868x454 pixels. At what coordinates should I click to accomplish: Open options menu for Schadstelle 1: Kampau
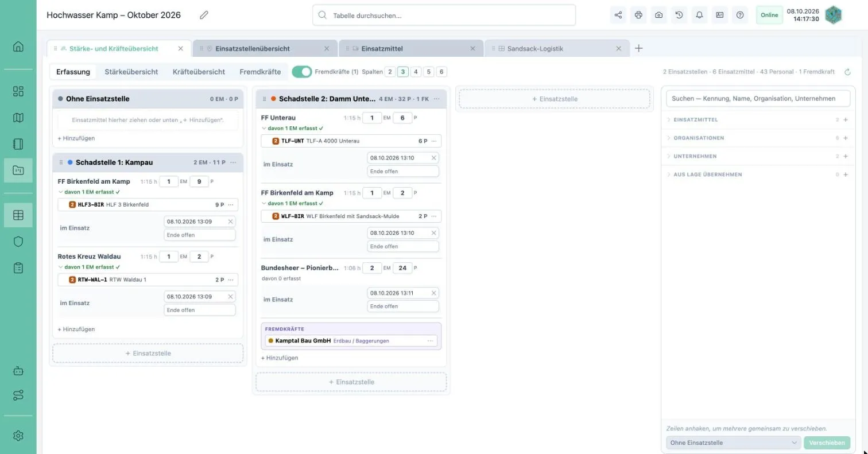(x=233, y=162)
